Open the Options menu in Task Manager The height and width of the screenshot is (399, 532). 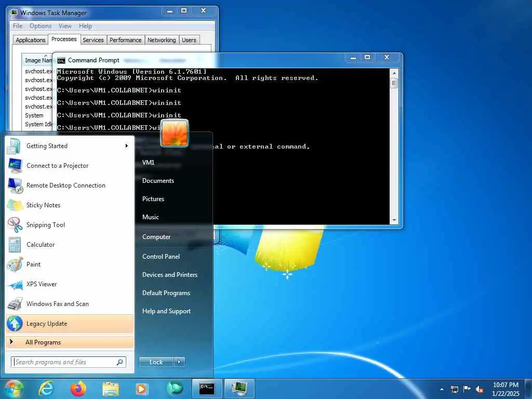[x=41, y=26]
